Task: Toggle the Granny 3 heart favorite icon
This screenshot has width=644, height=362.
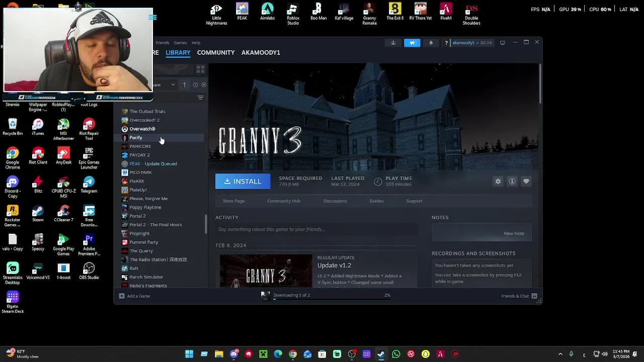Action: click(526, 182)
